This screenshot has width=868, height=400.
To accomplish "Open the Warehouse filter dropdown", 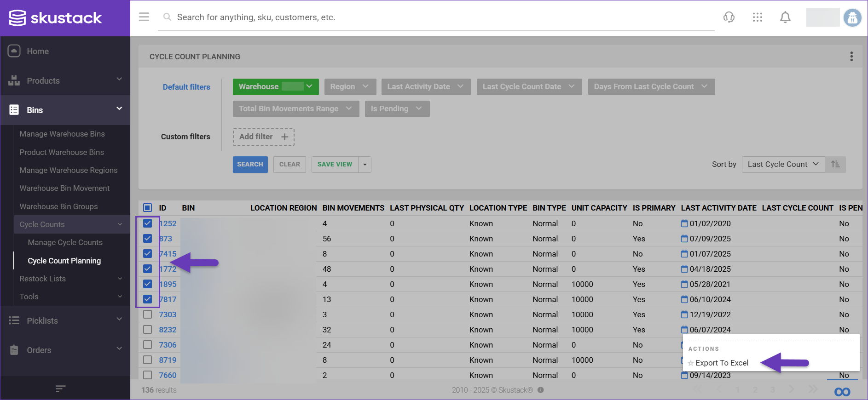I will click(275, 86).
